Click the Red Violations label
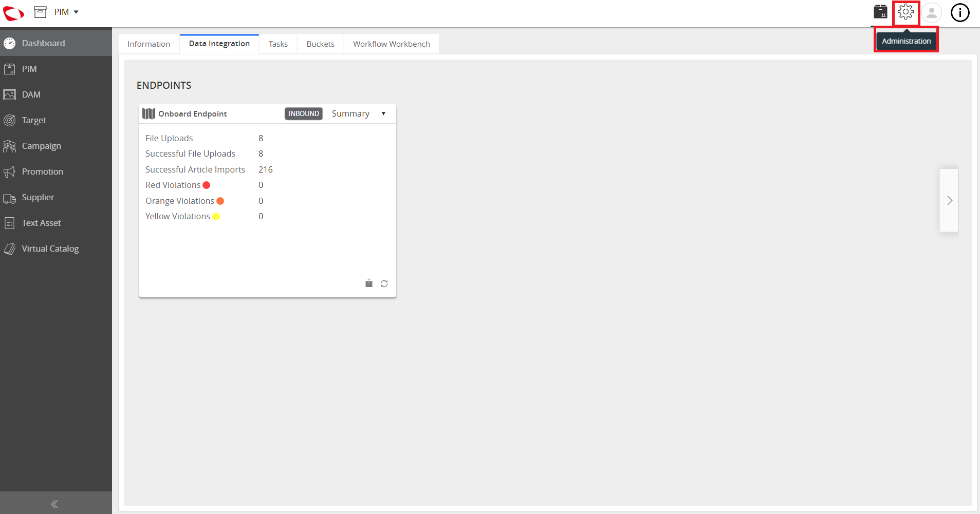The image size is (980, 514). (x=173, y=185)
